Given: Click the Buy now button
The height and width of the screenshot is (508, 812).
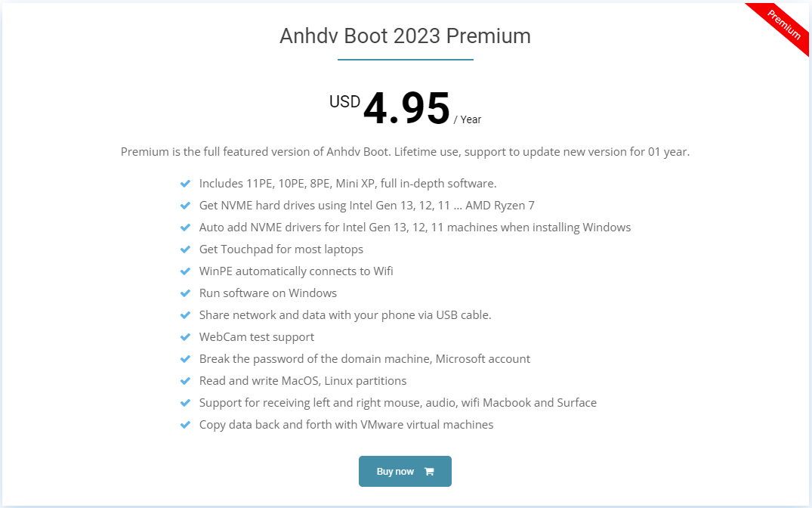Looking at the screenshot, I should [405, 471].
